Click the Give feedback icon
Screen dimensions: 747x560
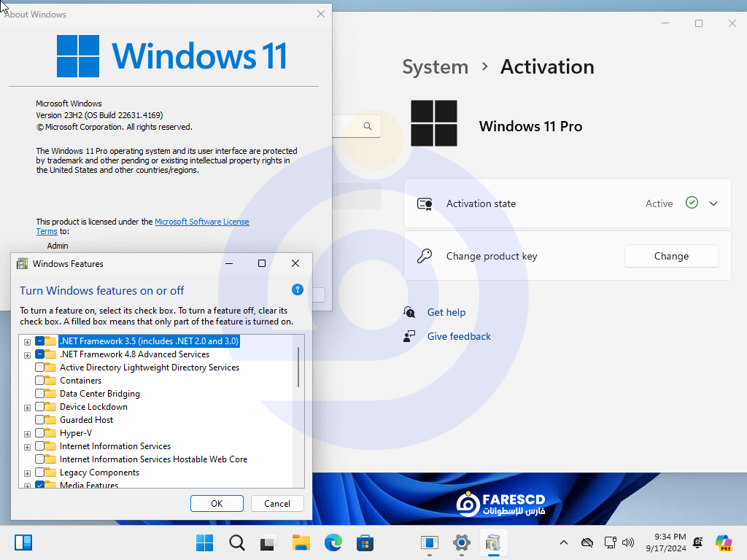point(409,336)
